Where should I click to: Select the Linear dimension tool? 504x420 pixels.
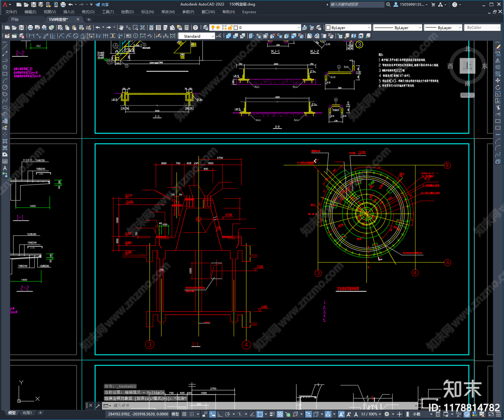(31, 36)
